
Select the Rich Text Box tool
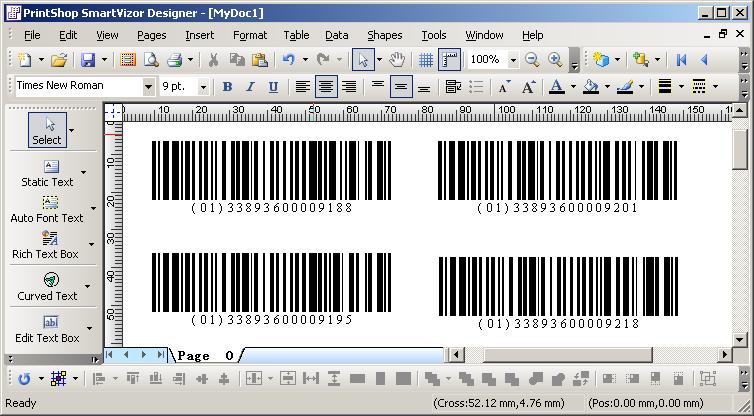tap(46, 245)
